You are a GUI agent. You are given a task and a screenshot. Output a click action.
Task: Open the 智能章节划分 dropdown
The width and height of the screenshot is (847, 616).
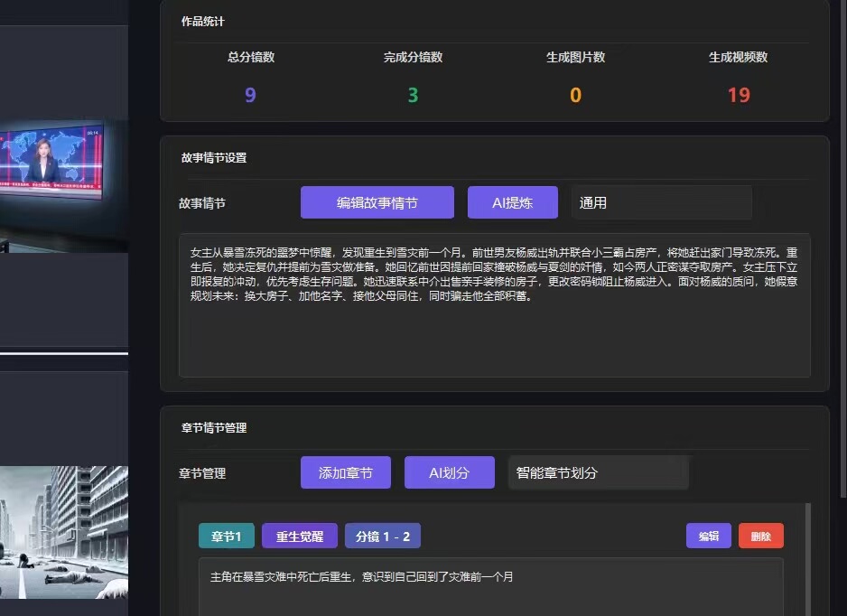[x=599, y=472]
